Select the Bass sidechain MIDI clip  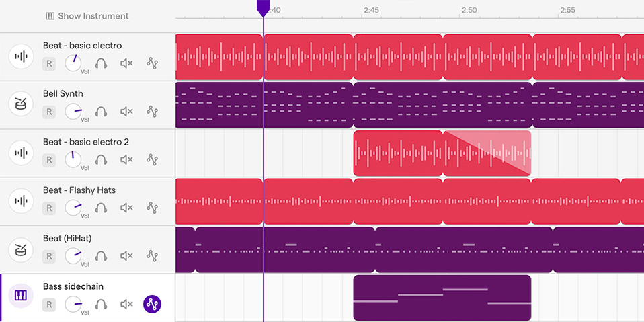click(x=442, y=298)
